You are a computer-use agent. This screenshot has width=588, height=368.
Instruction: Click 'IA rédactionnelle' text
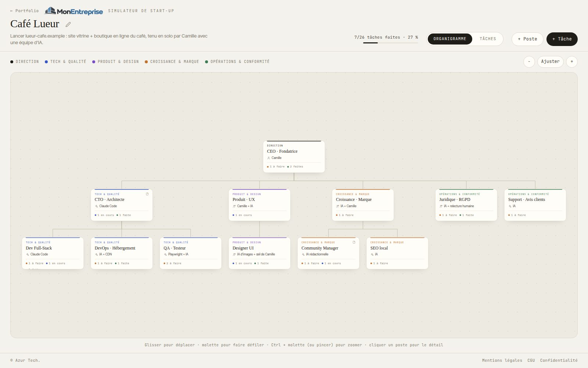(317, 254)
